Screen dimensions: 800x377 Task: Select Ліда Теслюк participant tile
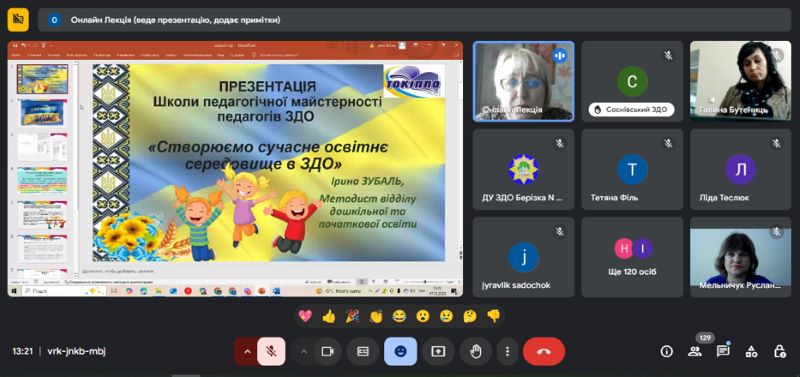pos(740,170)
